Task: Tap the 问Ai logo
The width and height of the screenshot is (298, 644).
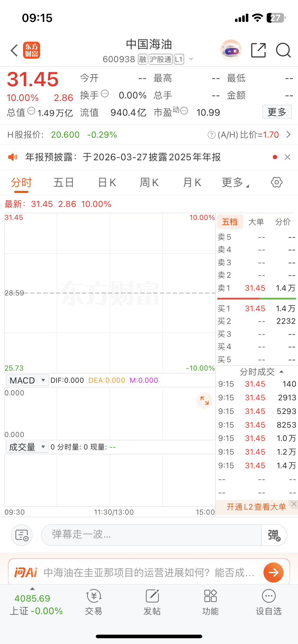Action: pos(26,572)
